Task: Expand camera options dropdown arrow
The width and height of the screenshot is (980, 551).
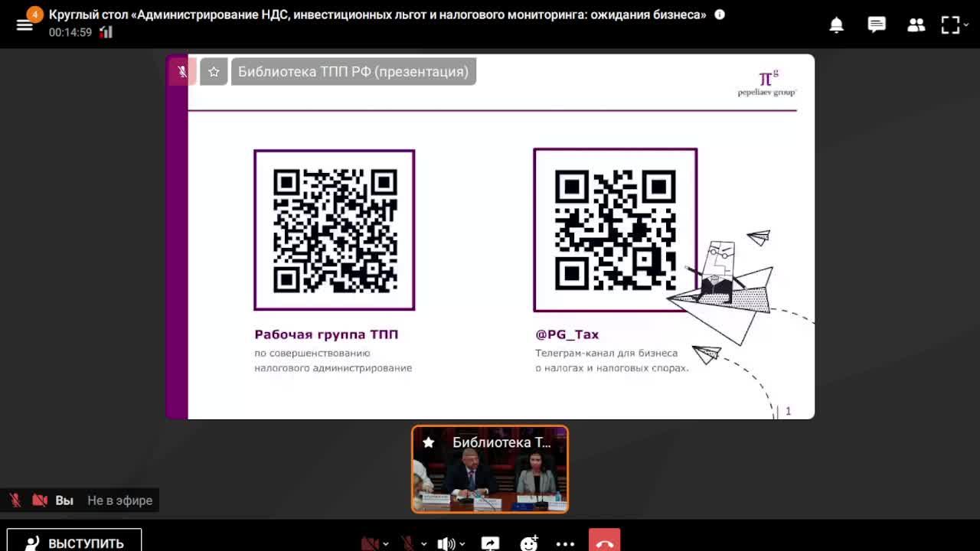Action: (385, 544)
